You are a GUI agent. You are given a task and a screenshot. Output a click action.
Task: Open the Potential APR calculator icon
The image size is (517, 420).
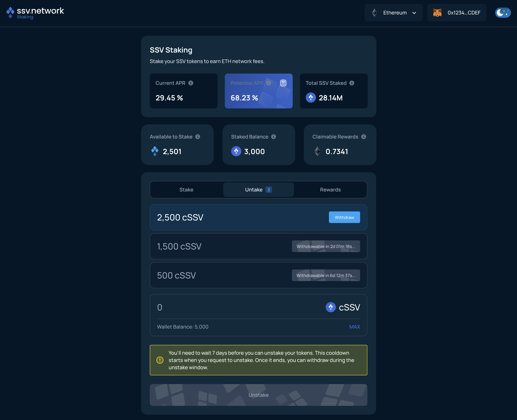point(283,83)
